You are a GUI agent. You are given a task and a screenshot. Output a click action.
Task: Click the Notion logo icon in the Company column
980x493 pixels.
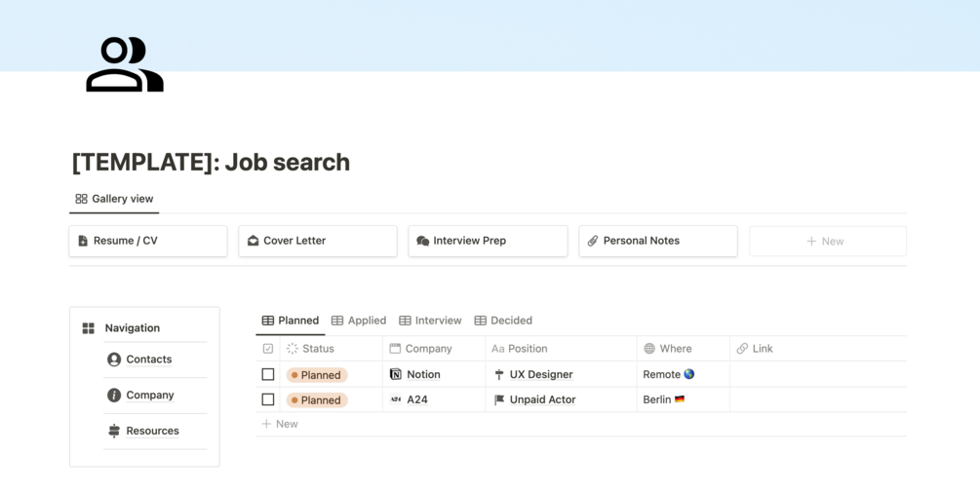click(396, 374)
